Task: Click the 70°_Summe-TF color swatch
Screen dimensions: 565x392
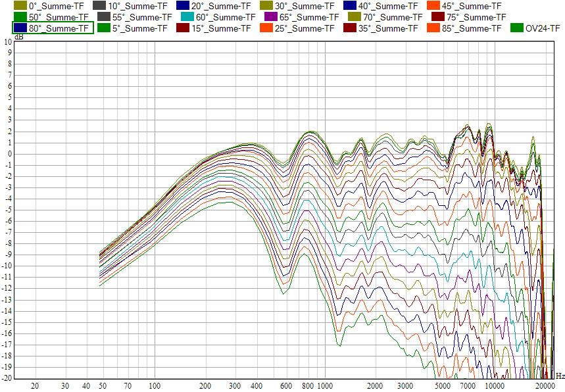Action: pyautogui.click(x=355, y=17)
